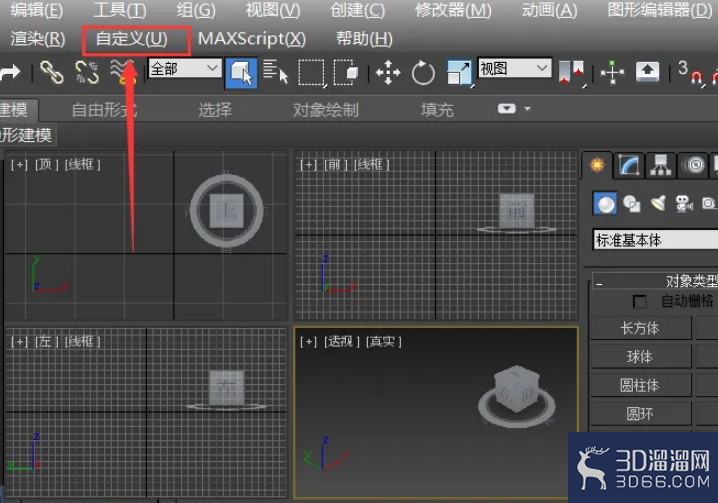Open the Motion command panel tab

click(694, 165)
